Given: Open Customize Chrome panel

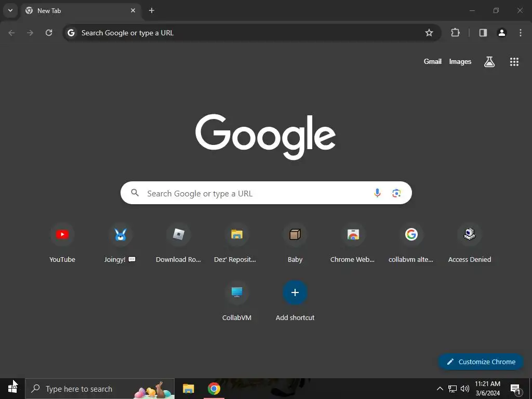Looking at the screenshot, I should (x=481, y=362).
